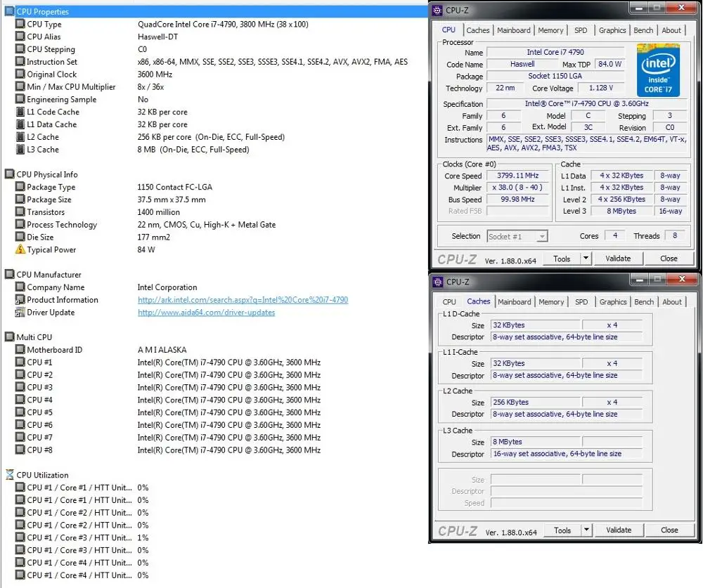Click the L2 Cache chip icon
Image resolution: width=703 pixels, height=588 pixels.
20,137
